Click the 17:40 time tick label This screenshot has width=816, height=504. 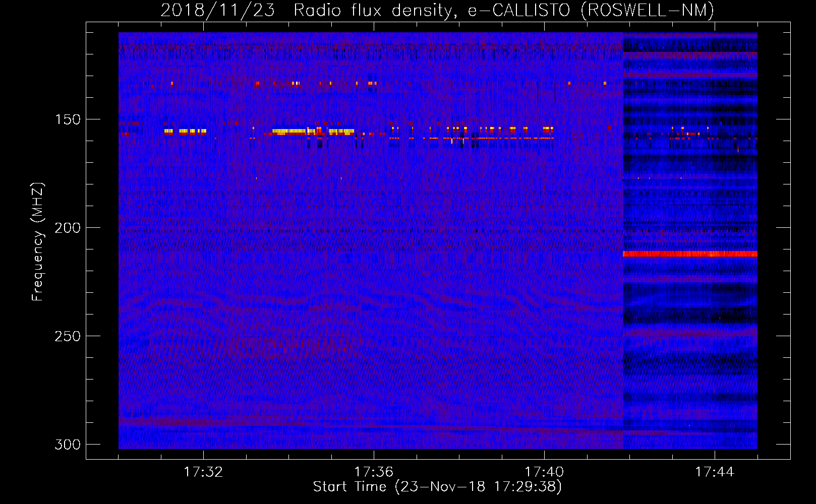[x=544, y=472]
